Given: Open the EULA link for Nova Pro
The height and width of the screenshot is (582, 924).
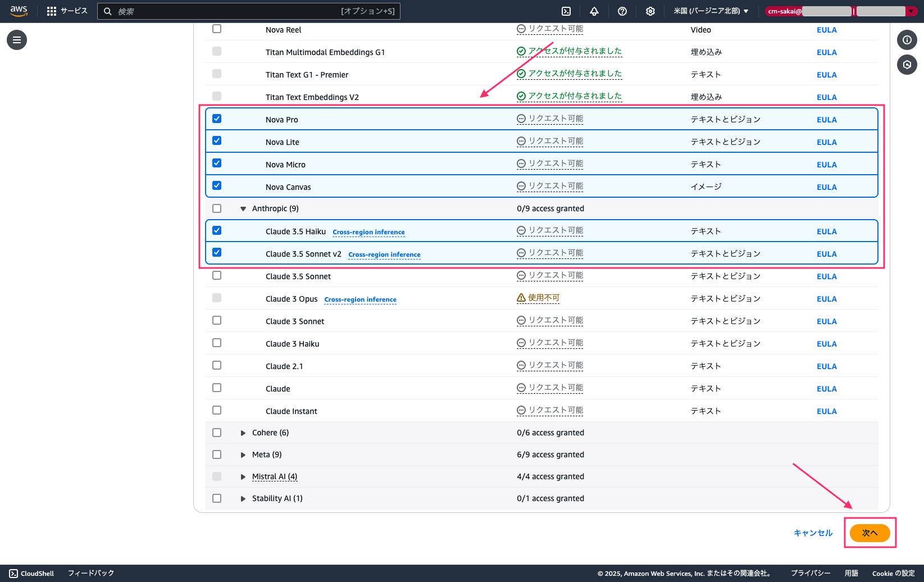Looking at the screenshot, I should 827,120.
